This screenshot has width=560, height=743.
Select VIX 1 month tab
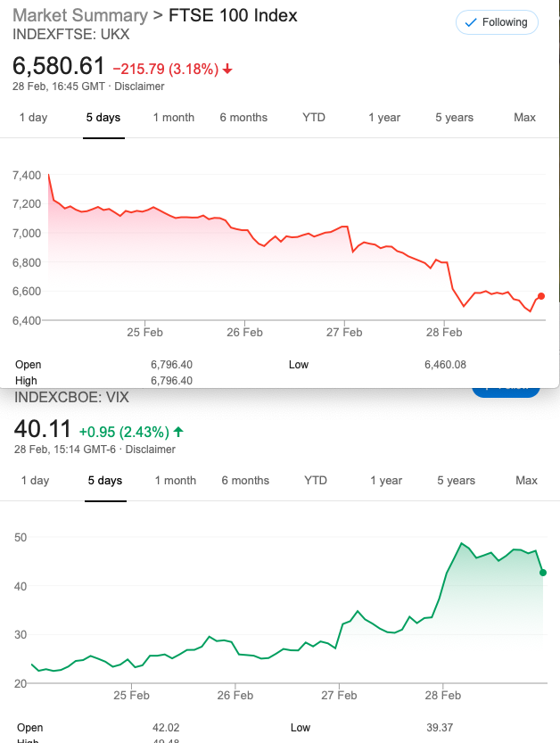[176, 481]
